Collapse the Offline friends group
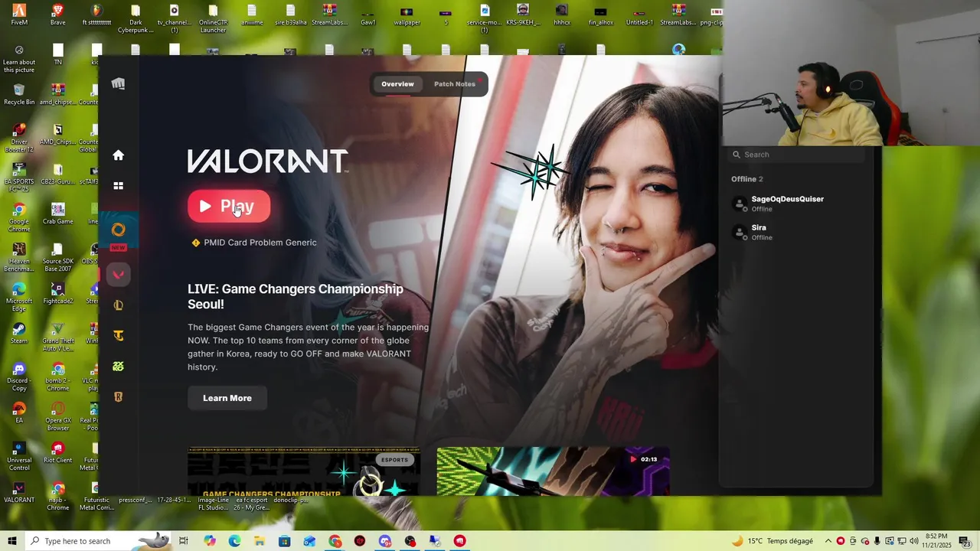 [x=747, y=179]
